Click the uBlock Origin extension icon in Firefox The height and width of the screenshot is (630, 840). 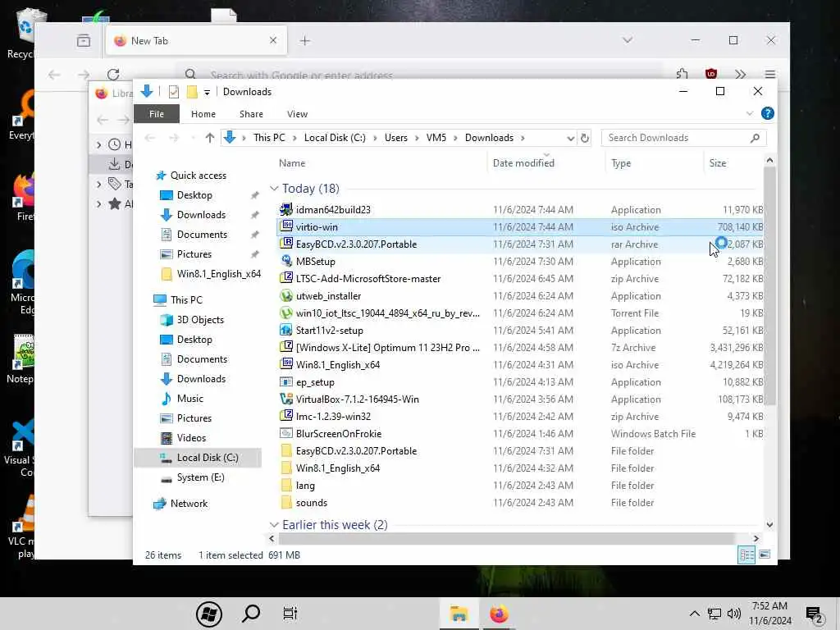711,74
